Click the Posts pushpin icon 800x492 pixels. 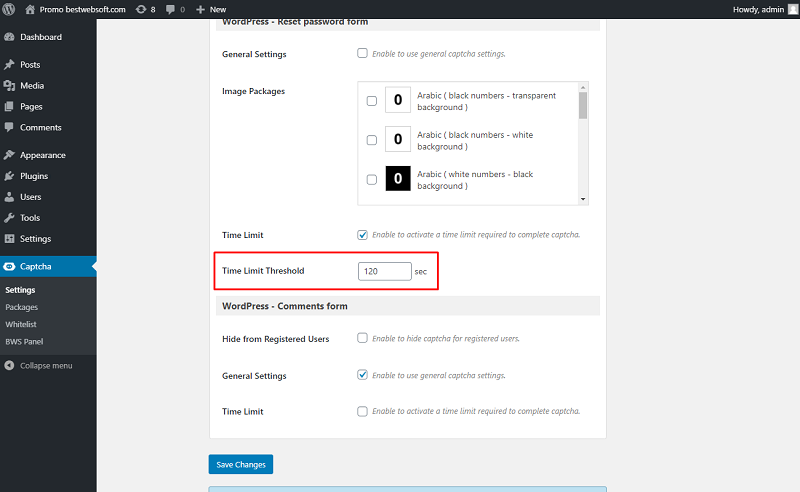click(9, 64)
